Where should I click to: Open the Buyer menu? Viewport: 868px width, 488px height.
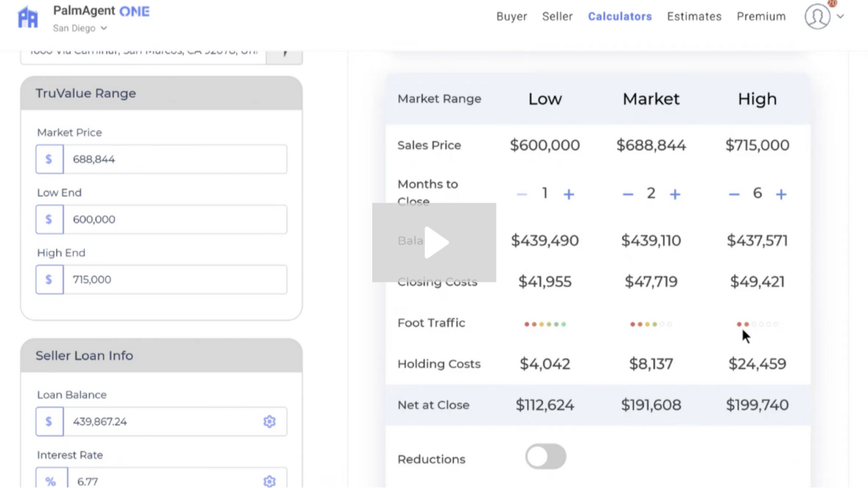[x=511, y=16]
